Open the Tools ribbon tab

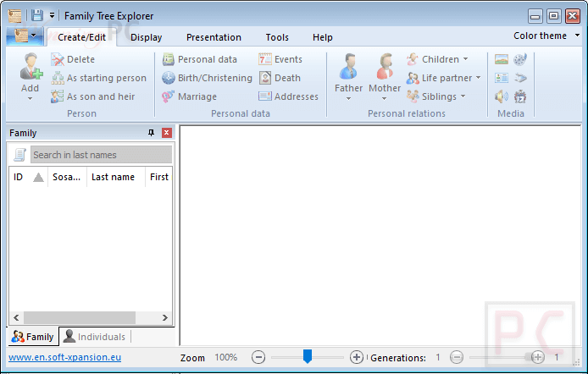pos(277,37)
